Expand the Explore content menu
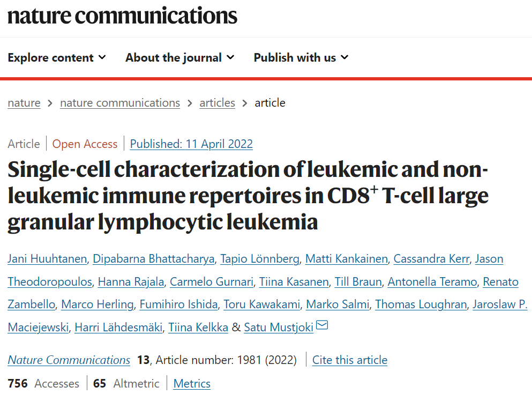532x394 pixels. [x=57, y=57]
